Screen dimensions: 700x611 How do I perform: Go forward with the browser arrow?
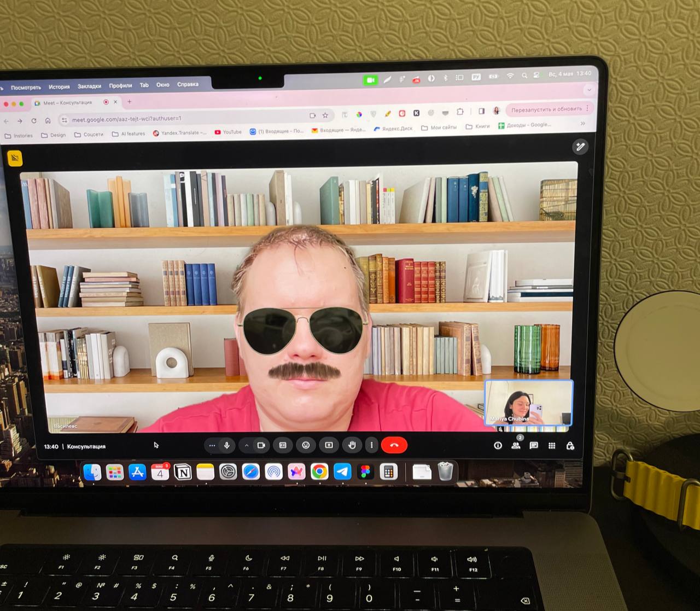tap(20, 121)
